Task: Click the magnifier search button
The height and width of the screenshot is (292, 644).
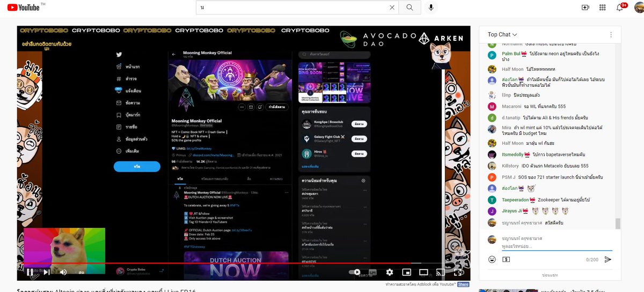Action: click(x=410, y=8)
